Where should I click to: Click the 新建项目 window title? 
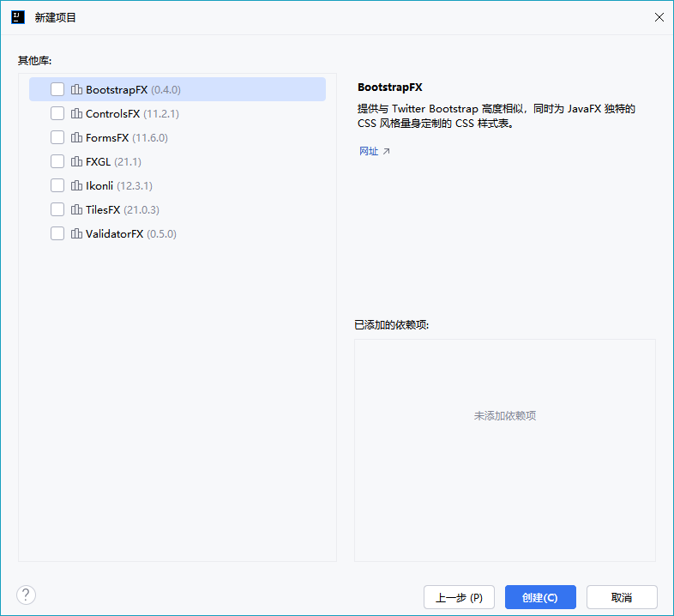coord(56,18)
